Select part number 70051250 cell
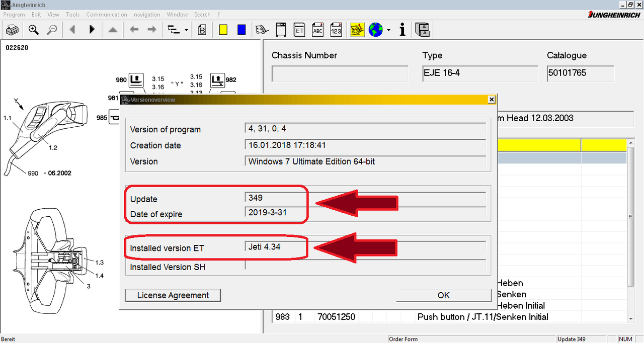The width and height of the screenshot is (644, 343). (x=336, y=317)
